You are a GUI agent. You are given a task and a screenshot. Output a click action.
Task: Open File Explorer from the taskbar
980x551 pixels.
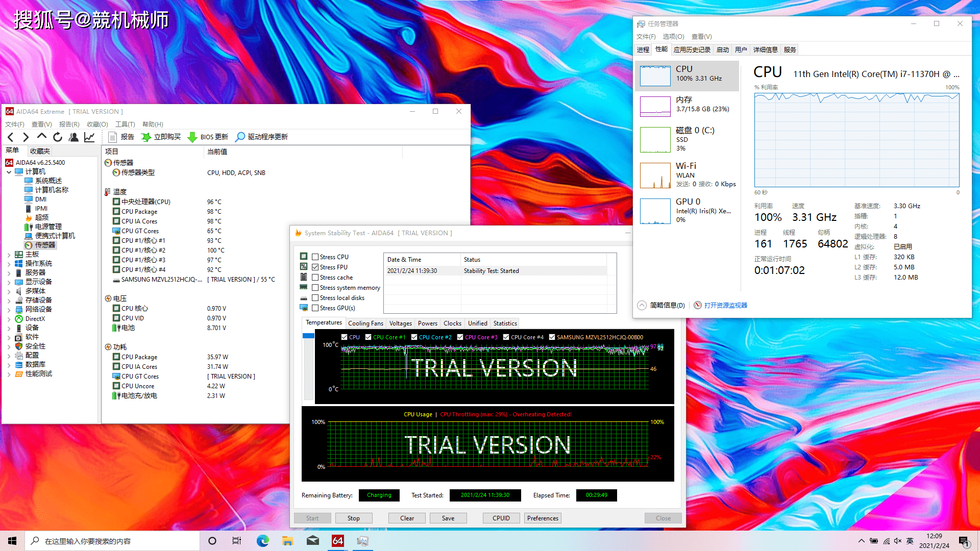pyautogui.click(x=287, y=541)
